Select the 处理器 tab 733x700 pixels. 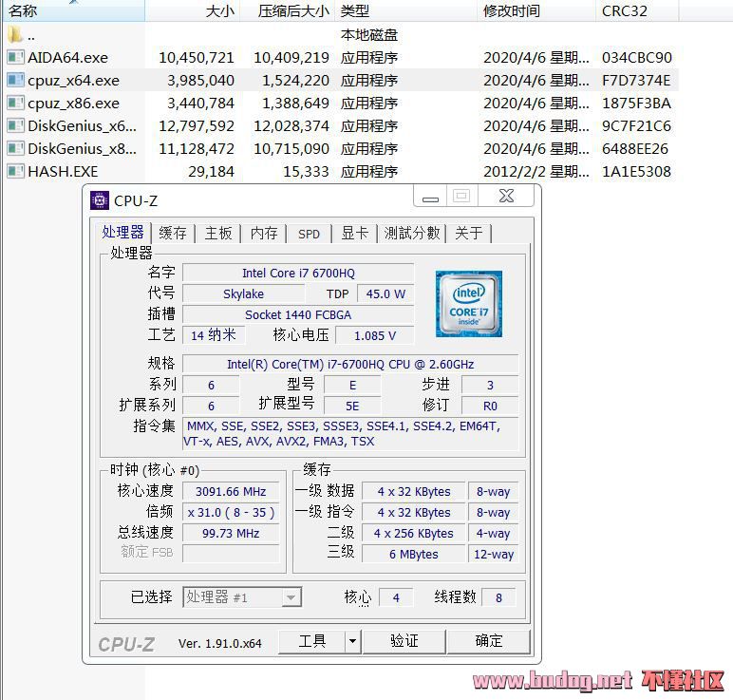coord(122,232)
